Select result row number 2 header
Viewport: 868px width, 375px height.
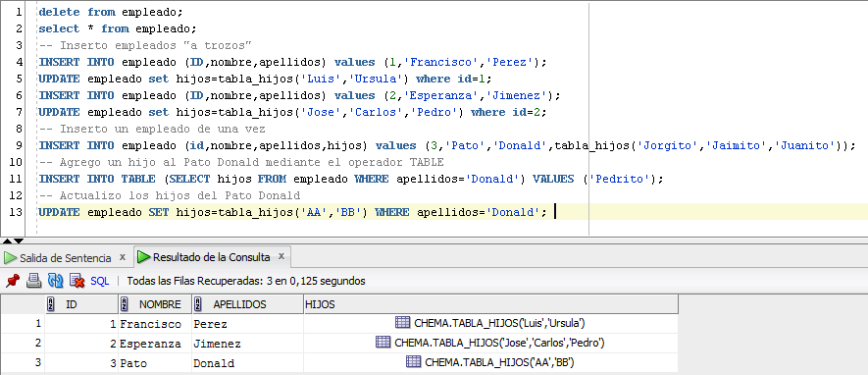coord(23,343)
